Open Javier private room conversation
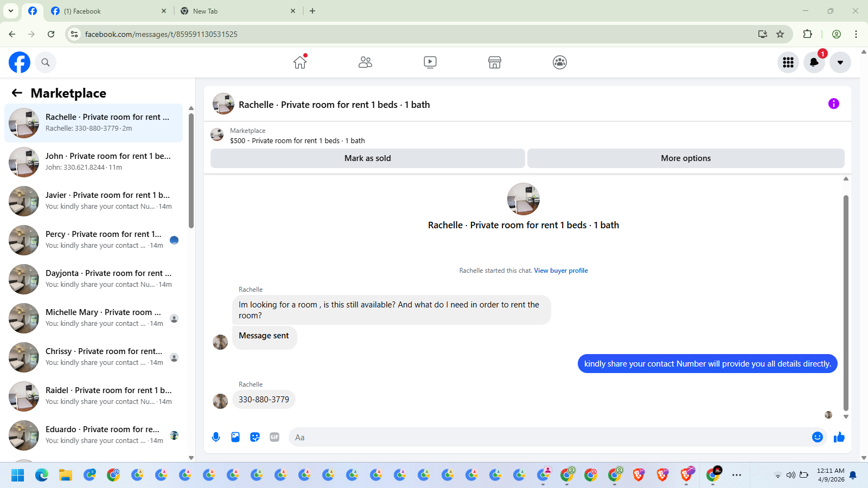The image size is (868, 488). coord(93,201)
